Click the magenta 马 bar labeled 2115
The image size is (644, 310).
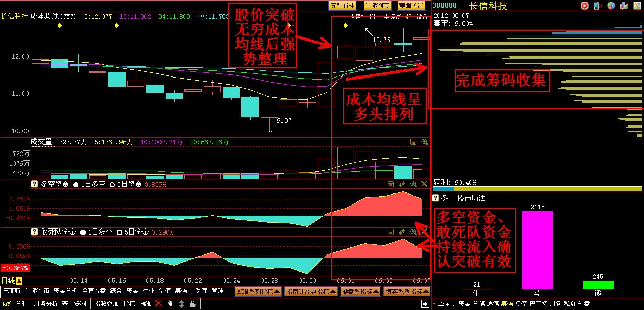coord(538,250)
